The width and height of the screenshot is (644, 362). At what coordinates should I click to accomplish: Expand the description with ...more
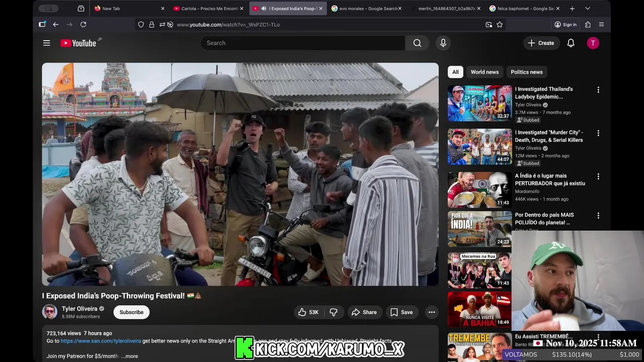tap(129, 356)
